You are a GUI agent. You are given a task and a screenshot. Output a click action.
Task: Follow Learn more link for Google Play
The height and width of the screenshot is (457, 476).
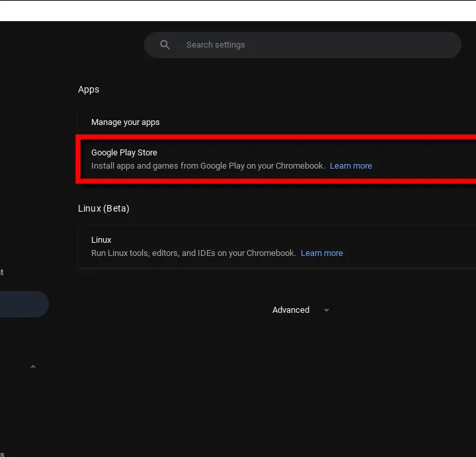[x=350, y=166]
